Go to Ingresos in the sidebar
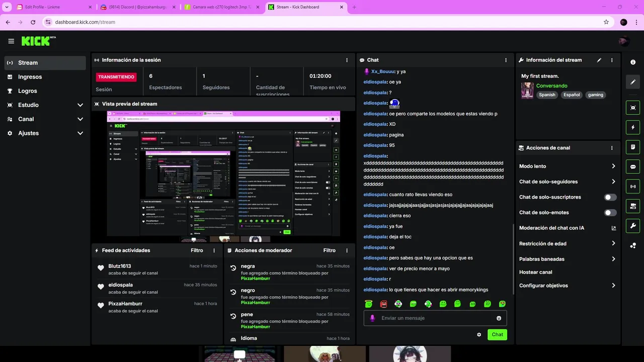 [x=45, y=77]
